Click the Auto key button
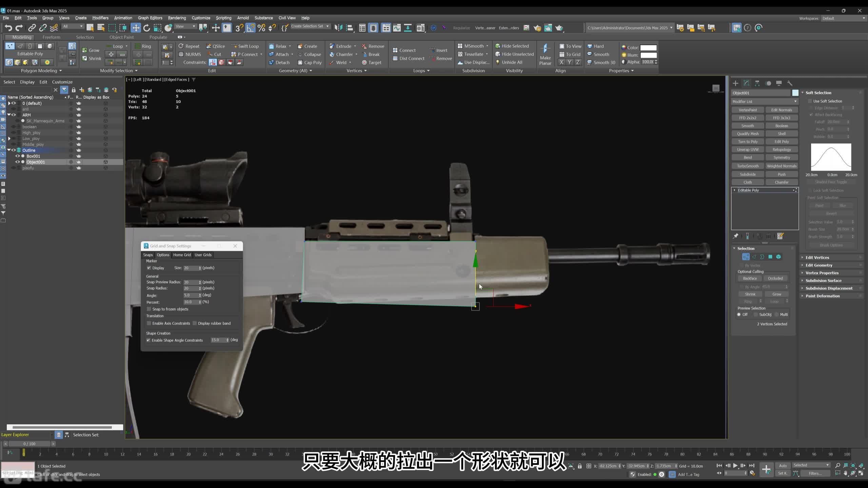Image resolution: width=868 pixels, height=488 pixels. (783, 466)
